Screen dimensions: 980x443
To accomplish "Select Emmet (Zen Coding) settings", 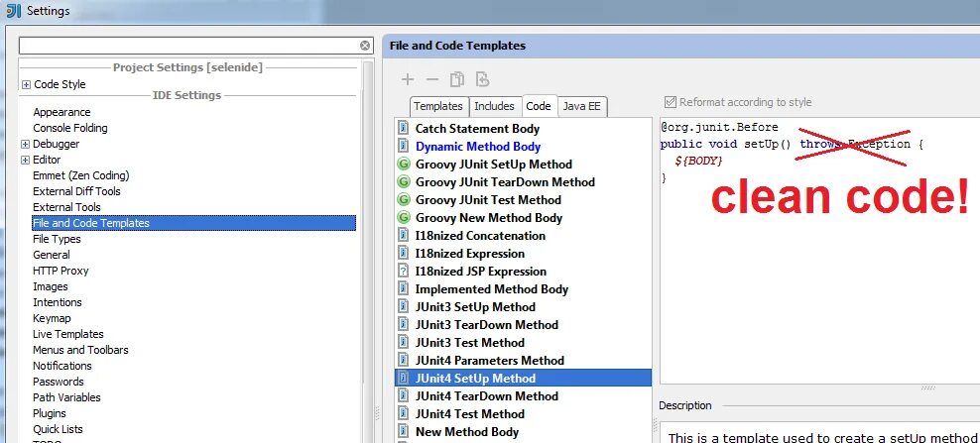I will coord(81,175).
